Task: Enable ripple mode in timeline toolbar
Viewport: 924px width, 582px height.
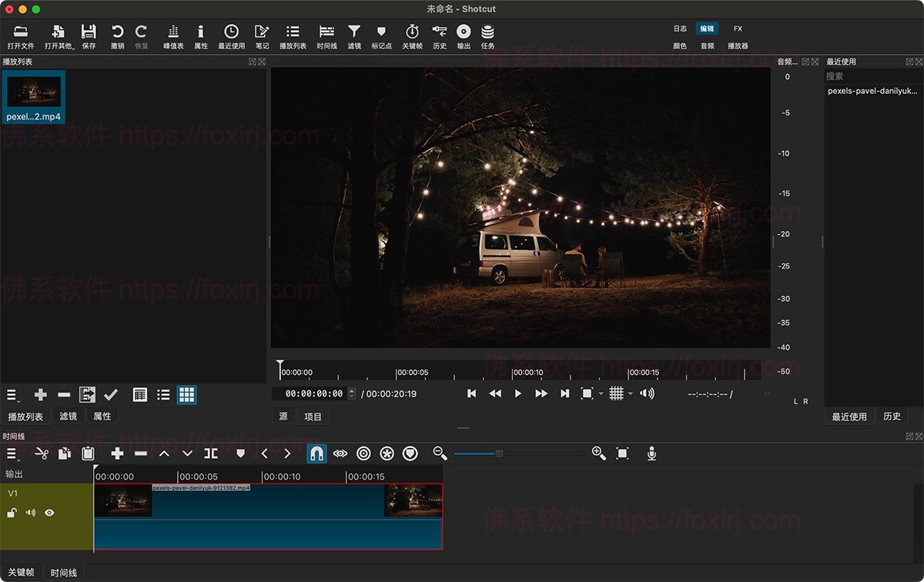Action: [363, 453]
